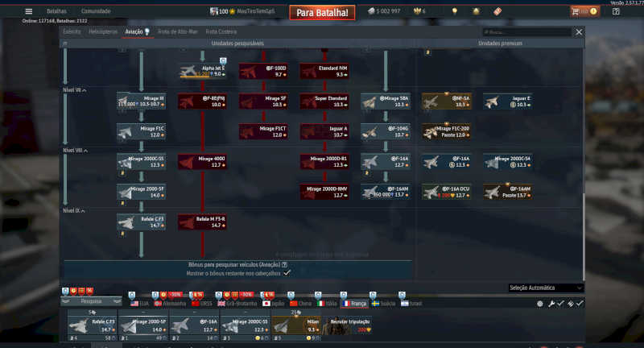Switch to the Exército tab

pos(72,31)
